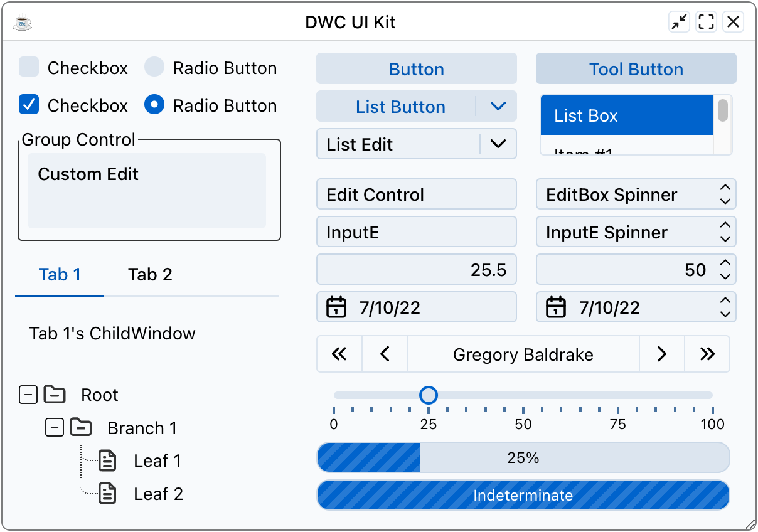The height and width of the screenshot is (532, 758).
Task: Select the Root tree label
Action: [100, 395]
